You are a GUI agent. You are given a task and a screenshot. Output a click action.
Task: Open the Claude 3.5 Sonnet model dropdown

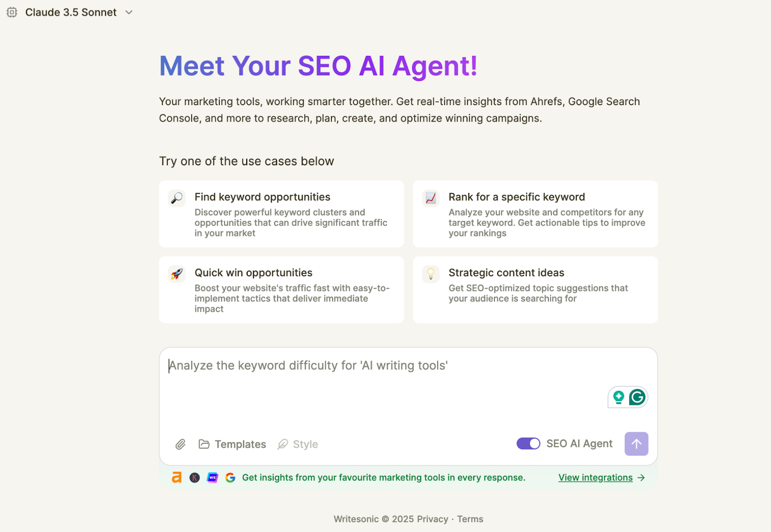click(71, 12)
